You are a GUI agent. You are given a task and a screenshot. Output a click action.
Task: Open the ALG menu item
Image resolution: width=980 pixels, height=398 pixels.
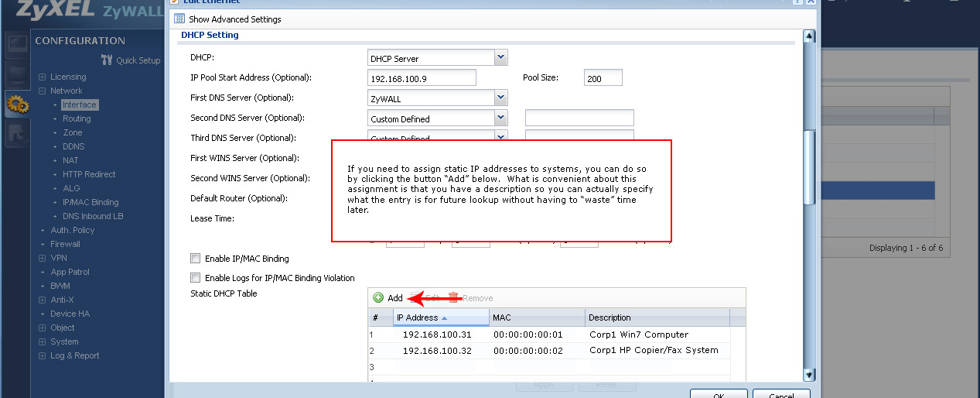pos(70,188)
